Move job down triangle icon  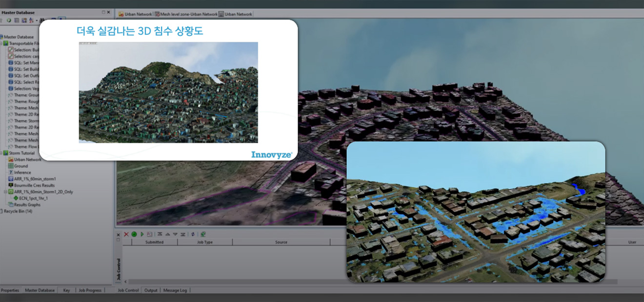[175, 234]
